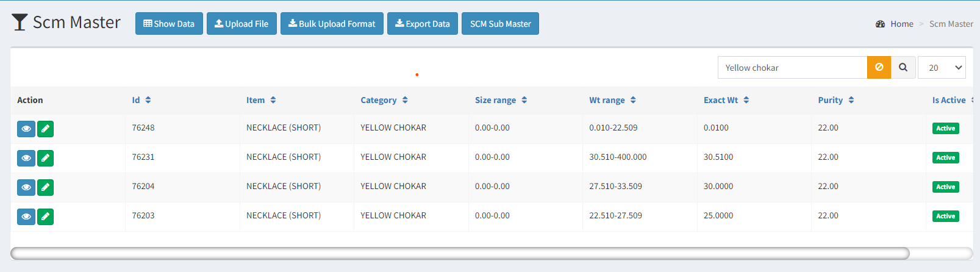The image size is (980, 272).
Task: Open the page size dropdown showing 20
Action: (942, 68)
